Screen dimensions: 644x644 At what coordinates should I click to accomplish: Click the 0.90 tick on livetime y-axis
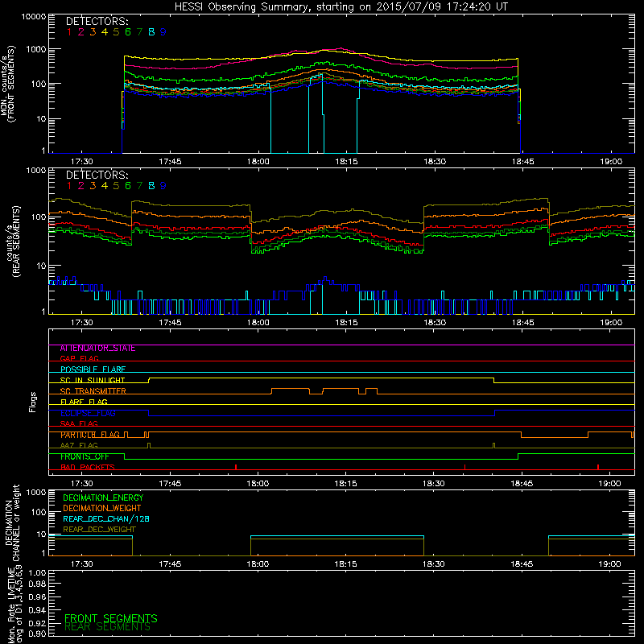click(x=37, y=634)
